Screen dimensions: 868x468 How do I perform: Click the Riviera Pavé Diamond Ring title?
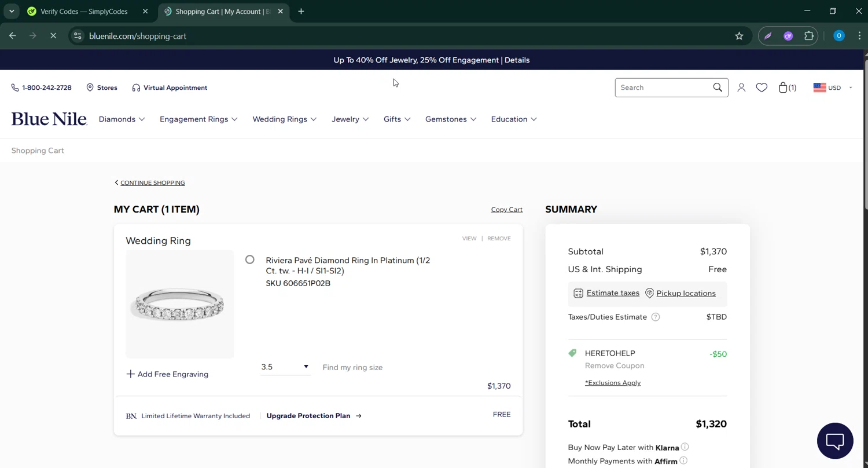coord(348,265)
